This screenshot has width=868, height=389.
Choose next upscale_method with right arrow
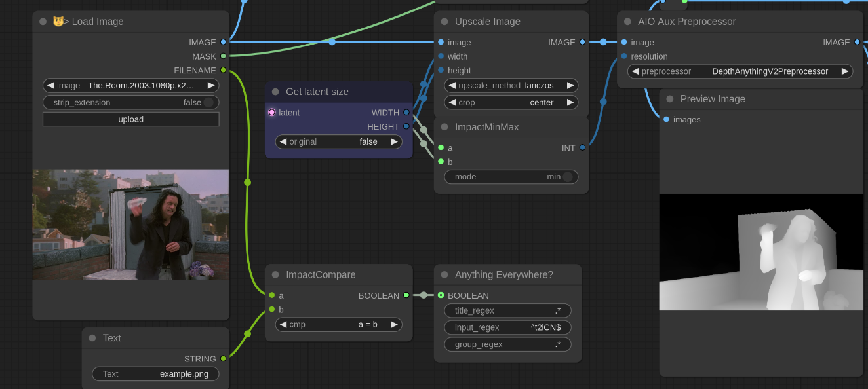click(570, 85)
